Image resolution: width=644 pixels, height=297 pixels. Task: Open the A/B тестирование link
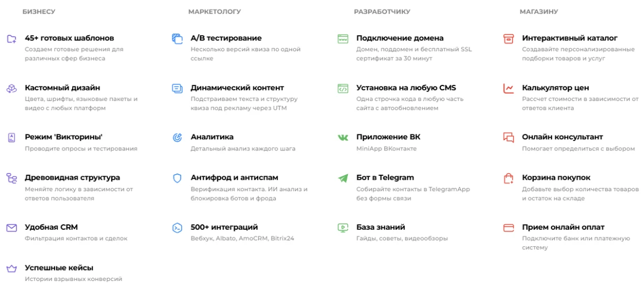(226, 38)
